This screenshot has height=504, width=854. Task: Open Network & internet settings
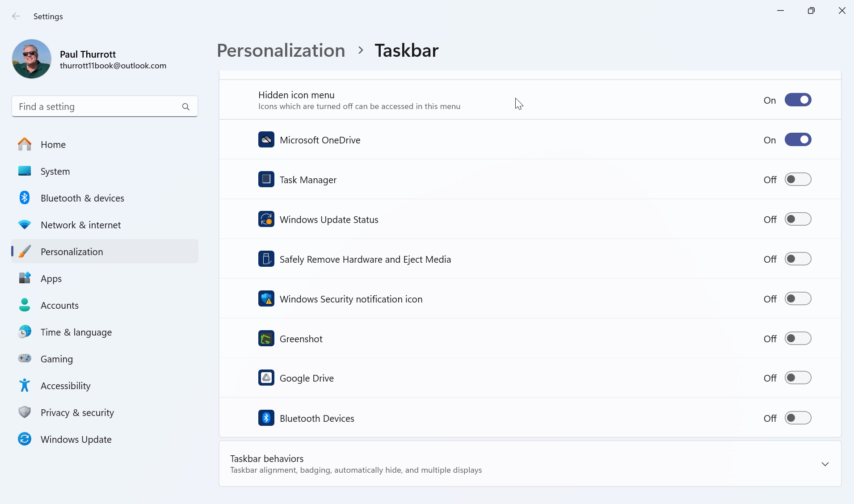[x=80, y=225]
